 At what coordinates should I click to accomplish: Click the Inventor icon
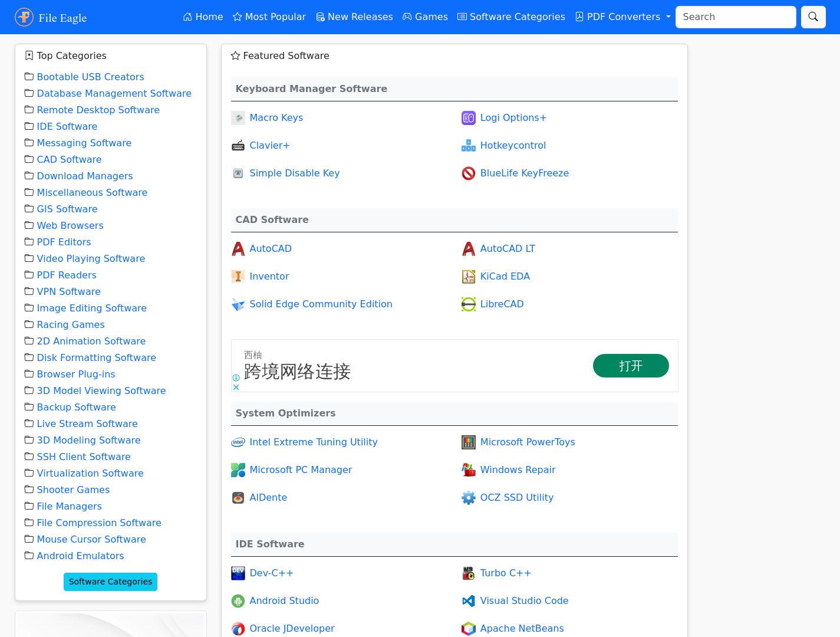[238, 277]
